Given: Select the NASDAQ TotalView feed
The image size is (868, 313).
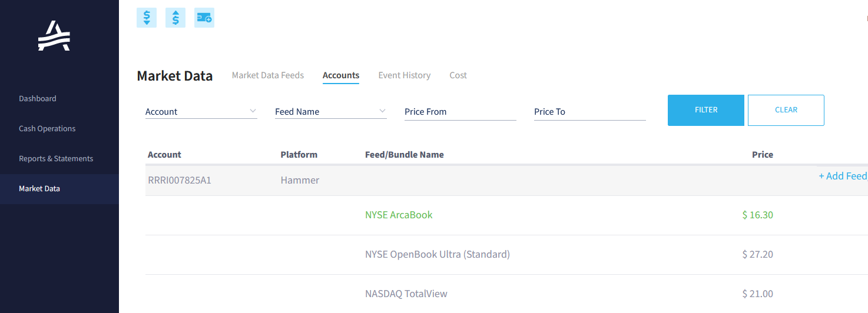Looking at the screenshot, I should coord(406,294).
